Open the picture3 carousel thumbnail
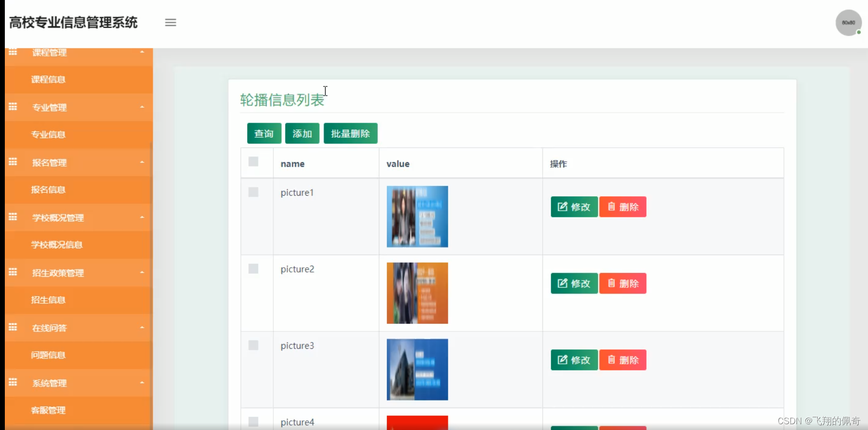868x430 pixels. [417, 370]
